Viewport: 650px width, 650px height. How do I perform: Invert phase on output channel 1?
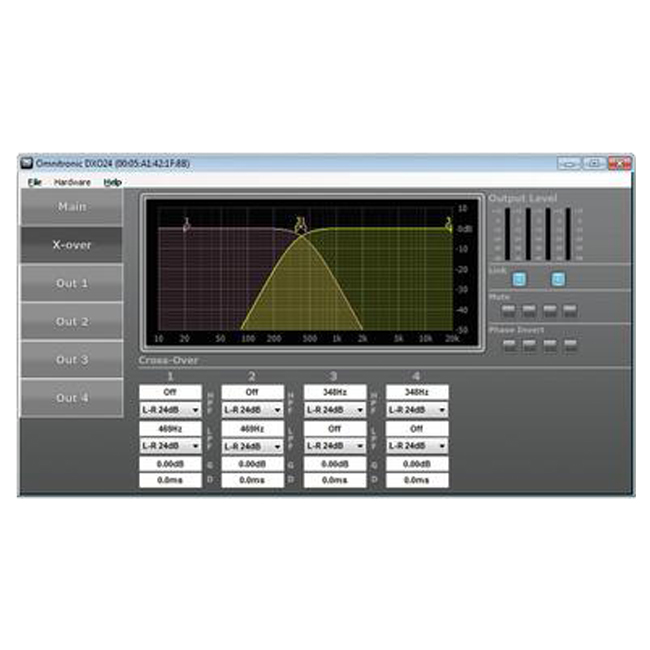pos(509,345)
